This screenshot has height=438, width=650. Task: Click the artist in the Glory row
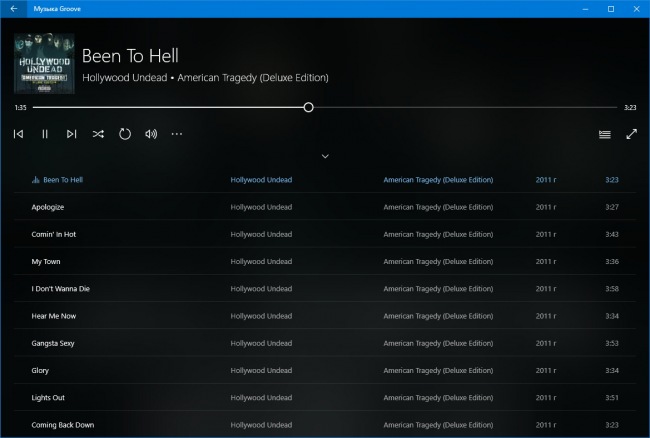pyautogui.click(x=261, y=370)
